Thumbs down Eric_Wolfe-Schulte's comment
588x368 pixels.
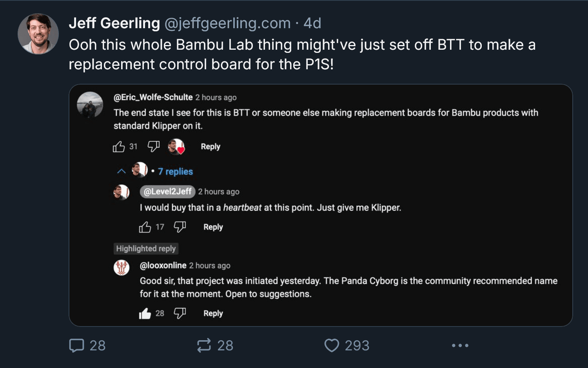coord(153,146)
